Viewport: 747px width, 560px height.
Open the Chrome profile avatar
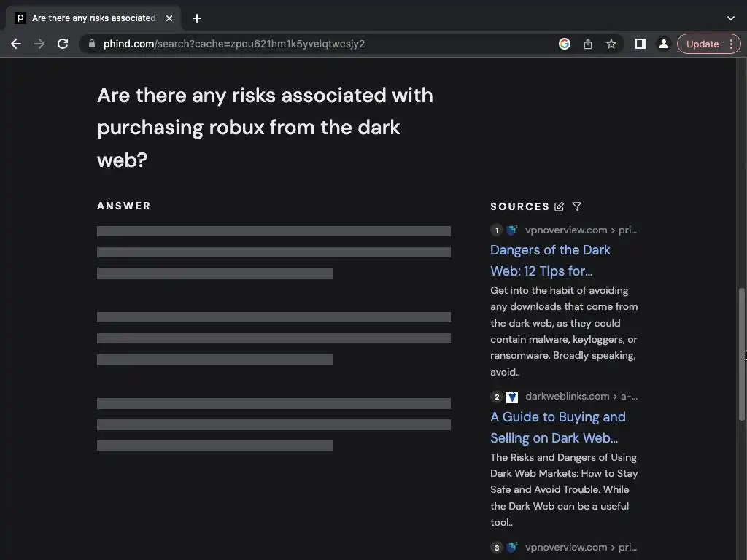(663, 44)
